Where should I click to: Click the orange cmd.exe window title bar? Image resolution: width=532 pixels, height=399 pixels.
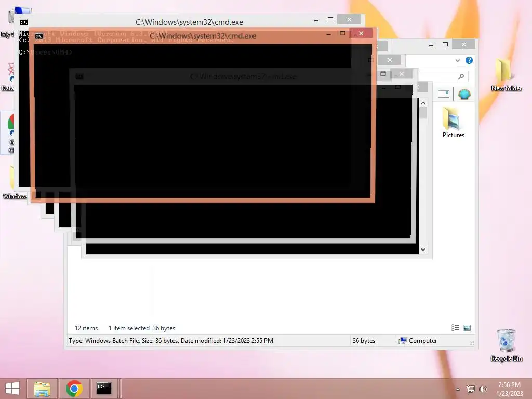[203, 36]
